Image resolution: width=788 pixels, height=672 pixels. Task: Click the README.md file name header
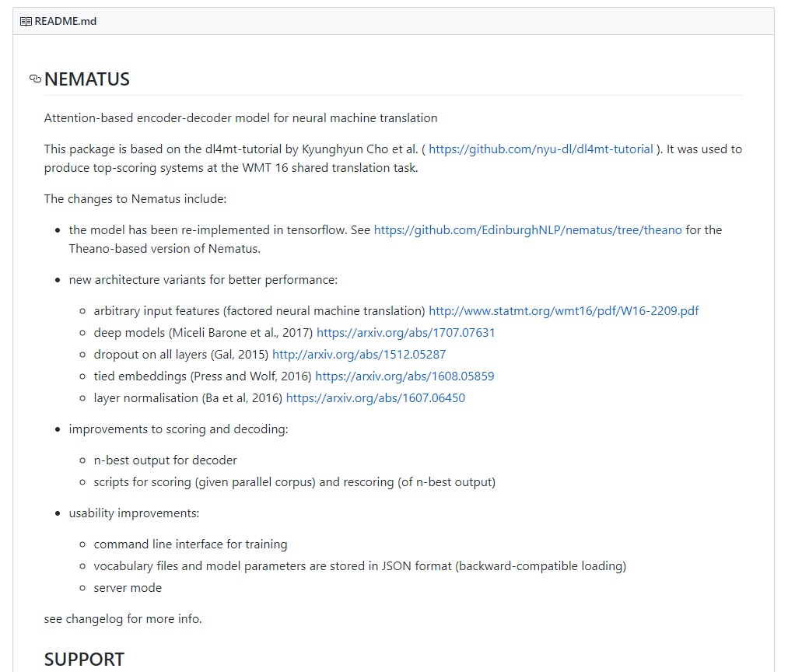pyautogui.click(x=65, y=22)
